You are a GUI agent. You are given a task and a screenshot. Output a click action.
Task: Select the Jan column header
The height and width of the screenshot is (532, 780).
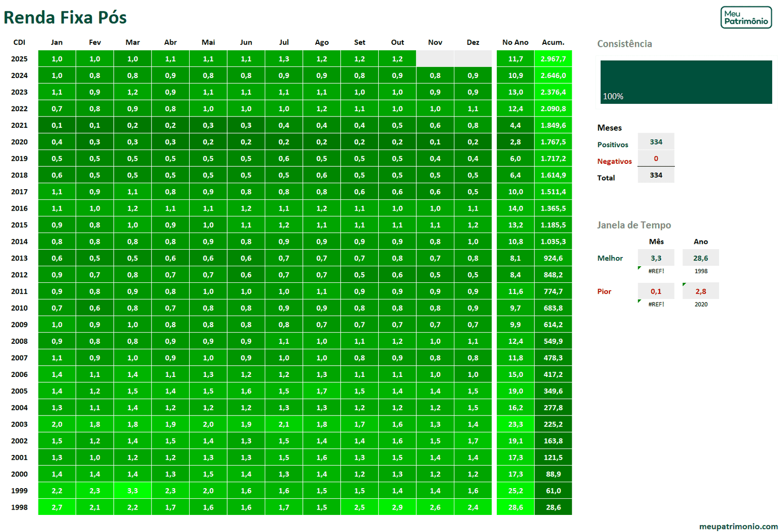coord(57,42)
